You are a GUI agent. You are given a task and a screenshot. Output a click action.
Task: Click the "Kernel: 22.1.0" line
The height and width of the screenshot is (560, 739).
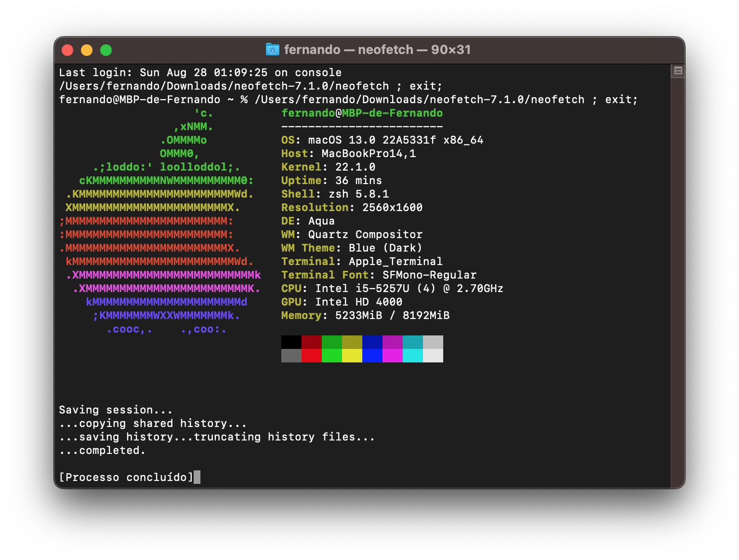click(x=329, y=167)
